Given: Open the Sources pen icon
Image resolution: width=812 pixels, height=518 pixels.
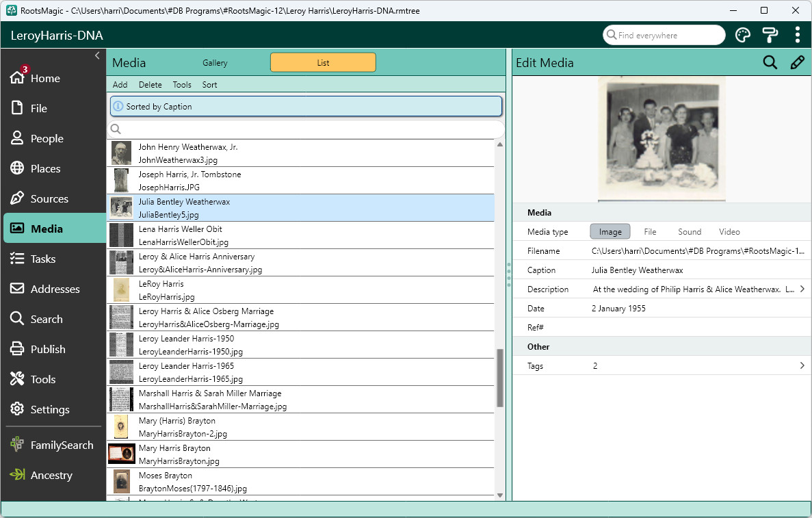Looking at the screenshot, I should [17, 198].
